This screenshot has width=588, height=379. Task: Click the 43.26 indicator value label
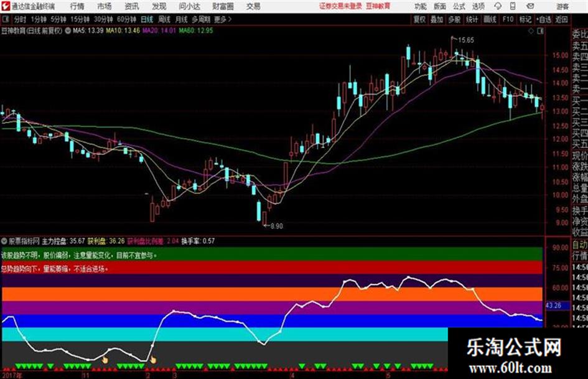tap(554, 306)
